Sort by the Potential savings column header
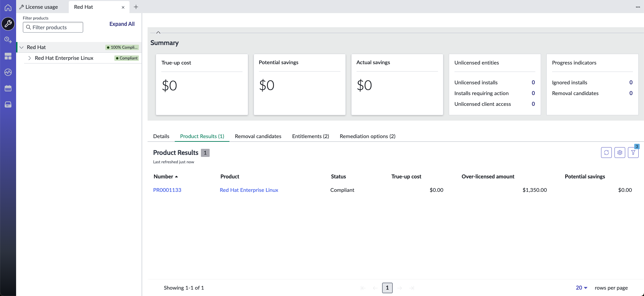644x296 pixels. tap(585, 176)
